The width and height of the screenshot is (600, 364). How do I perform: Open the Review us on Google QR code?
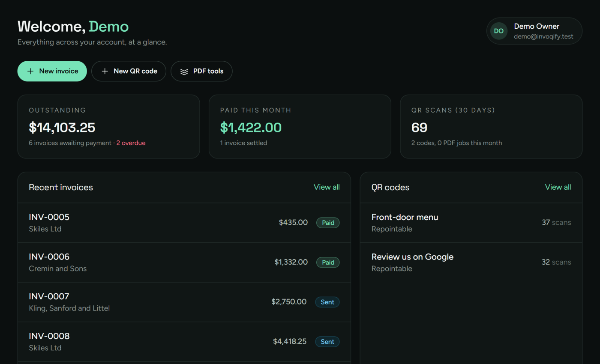(471, 262)
